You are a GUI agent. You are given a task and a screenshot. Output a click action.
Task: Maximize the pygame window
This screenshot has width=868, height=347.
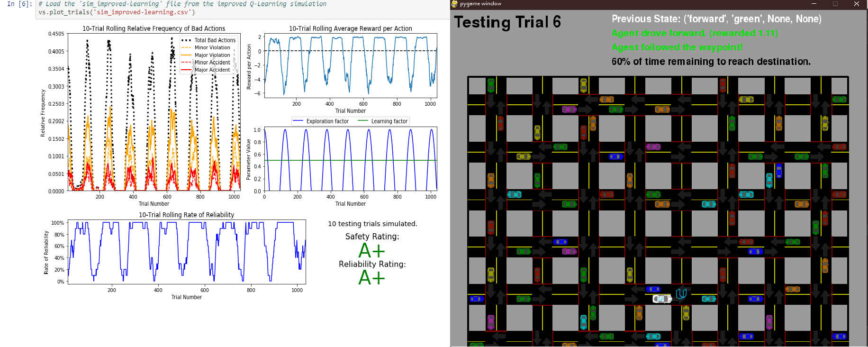(x=835, y=4)
